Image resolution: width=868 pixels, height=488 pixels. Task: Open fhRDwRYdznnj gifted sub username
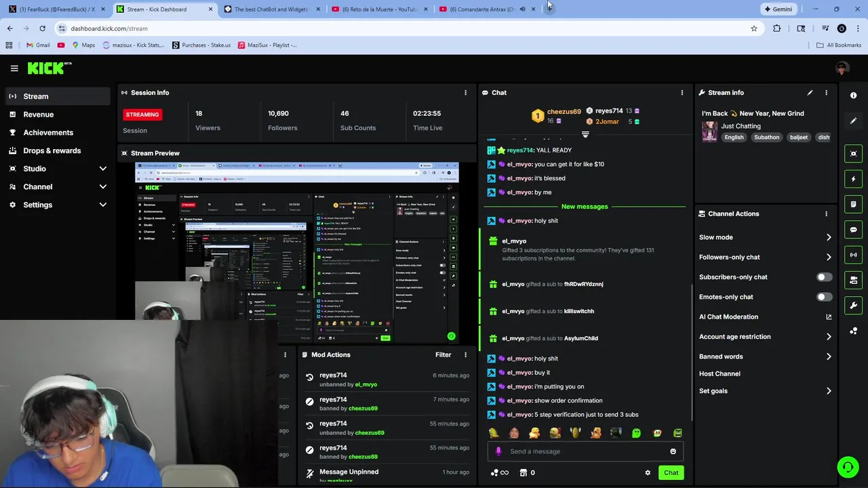[583, 284]
